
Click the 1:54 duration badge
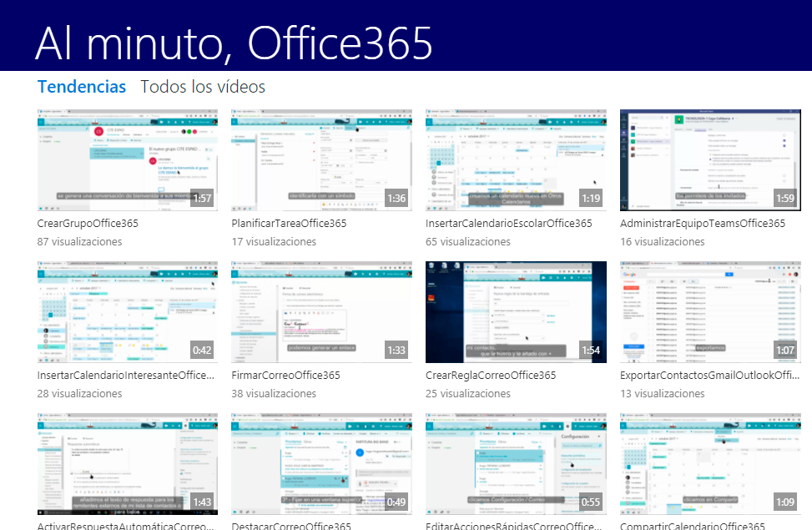click(x=591, y=351)
